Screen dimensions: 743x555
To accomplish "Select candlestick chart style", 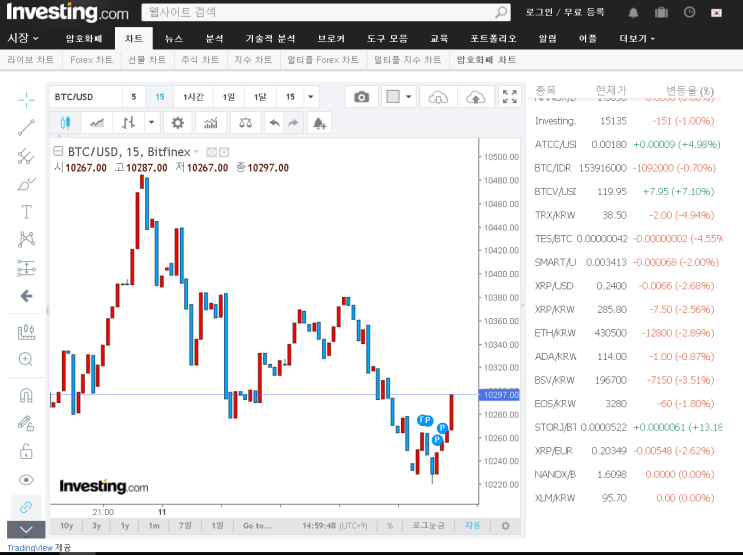I will tap(65, 123).
